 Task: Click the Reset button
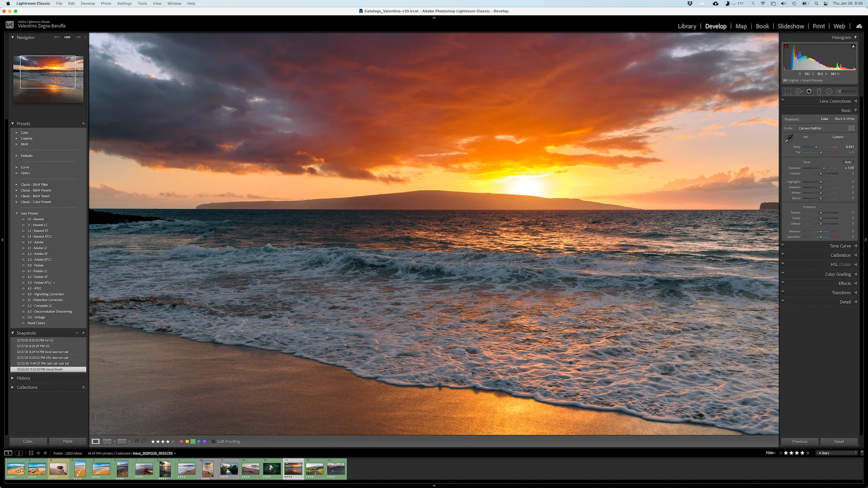tap(839, 441)
